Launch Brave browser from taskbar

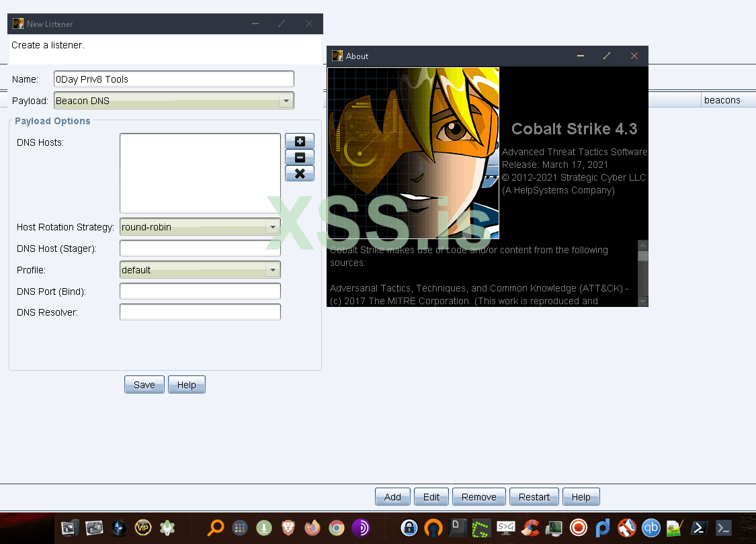pos(288,528)
